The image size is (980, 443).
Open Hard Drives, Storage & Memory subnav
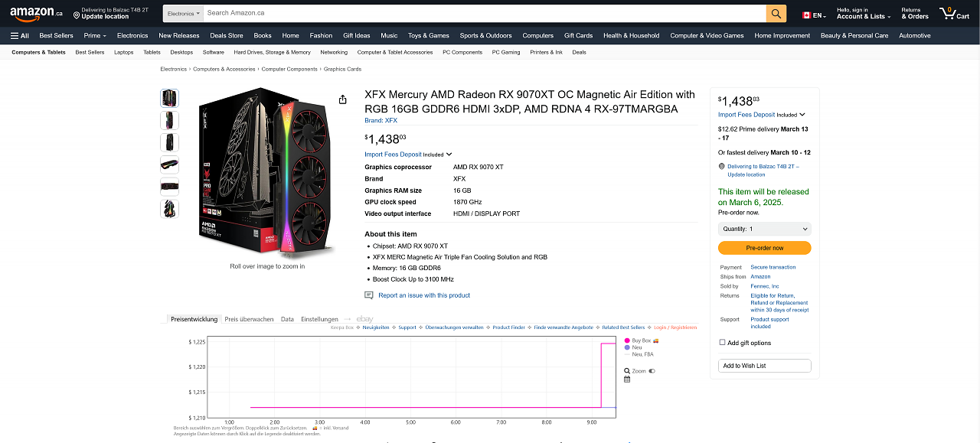(x=272, y=52)
